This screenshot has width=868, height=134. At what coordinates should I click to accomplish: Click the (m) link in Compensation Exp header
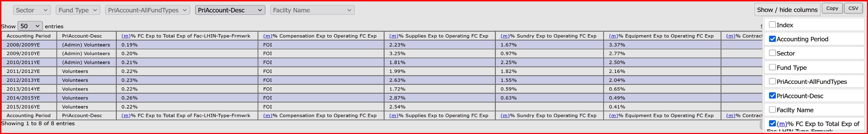(267, 36)
